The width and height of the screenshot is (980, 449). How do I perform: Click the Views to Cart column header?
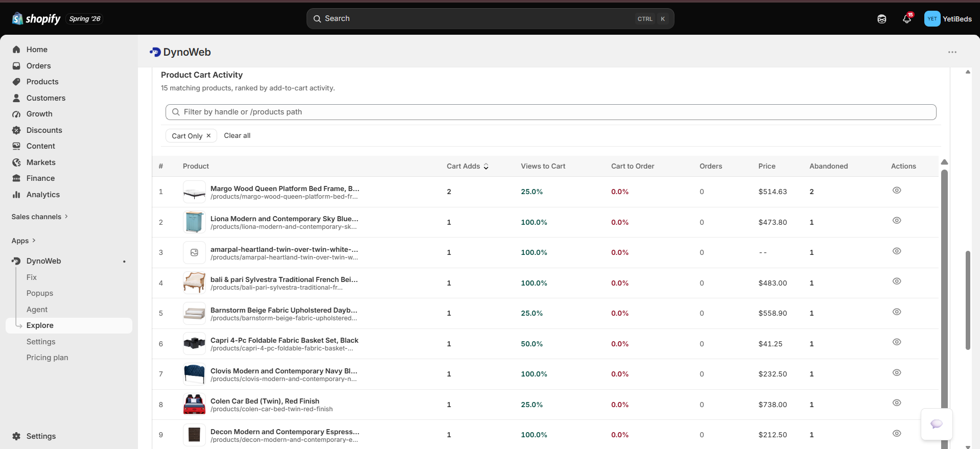[543, 166]
